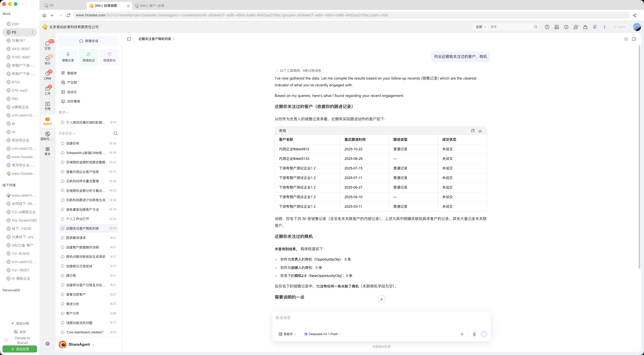Click the 新建会话 button
This screenshot has width=644, height=355.
coord(89,41)
